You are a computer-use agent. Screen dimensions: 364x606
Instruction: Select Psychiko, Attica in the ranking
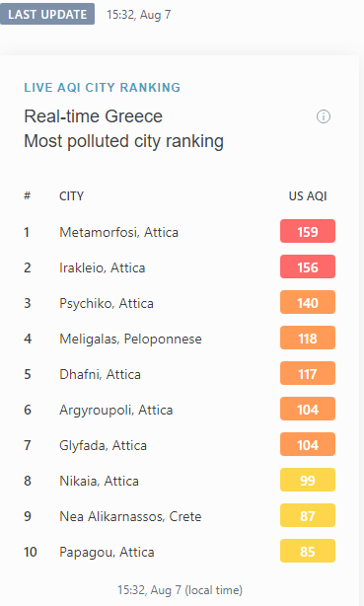pos(107,303)
